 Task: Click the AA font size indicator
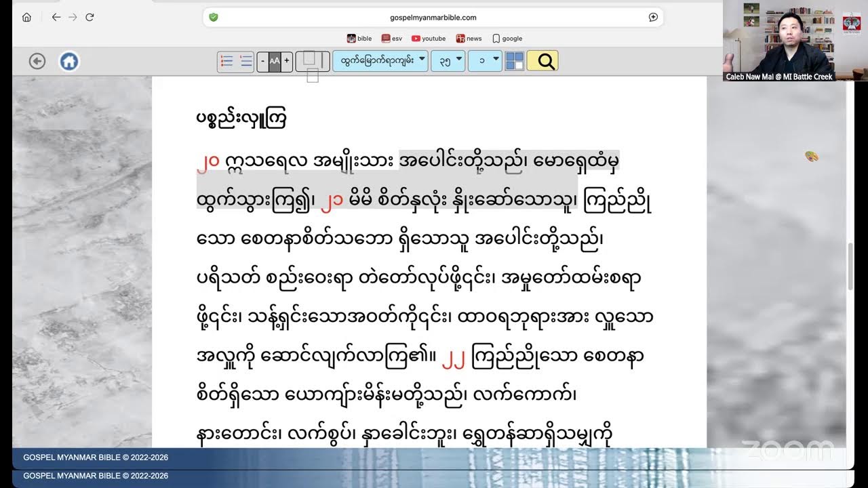tap(275, 61)
